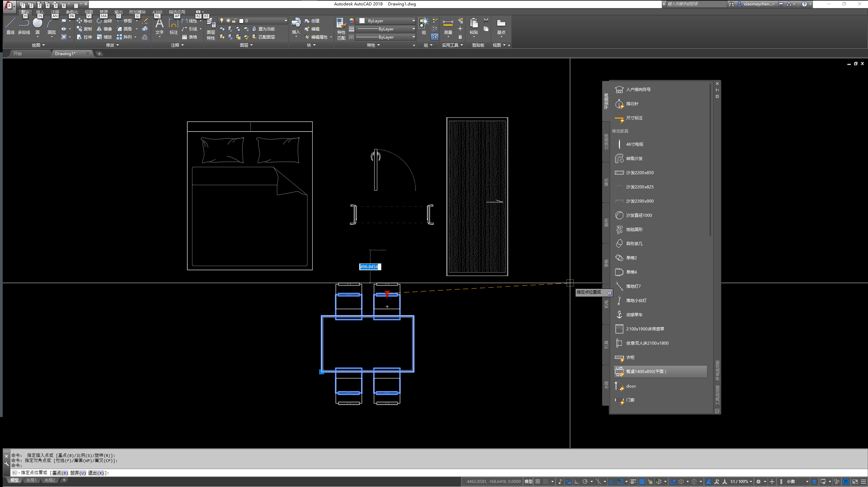Toggle ortho mode in status bar
Image resolution: width=868 pixels, height=487 pixels.
coord(577,481)
